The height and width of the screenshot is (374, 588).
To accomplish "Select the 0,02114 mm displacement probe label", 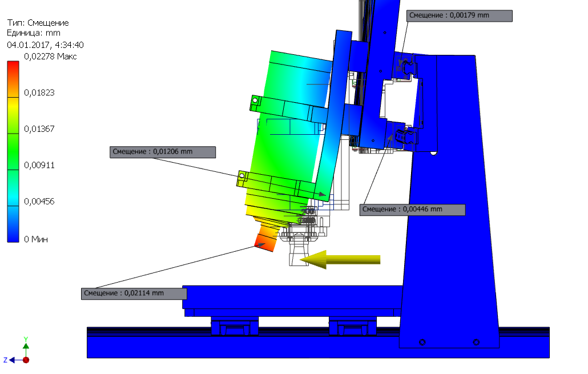I will click(134, 293).
